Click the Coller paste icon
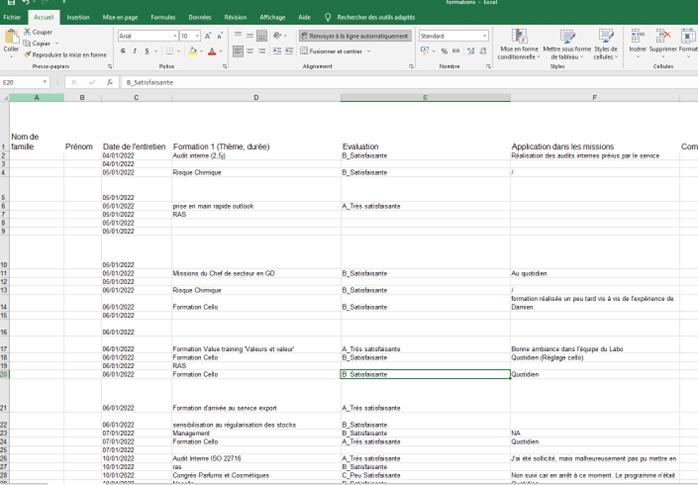 [x=11, y=38]
